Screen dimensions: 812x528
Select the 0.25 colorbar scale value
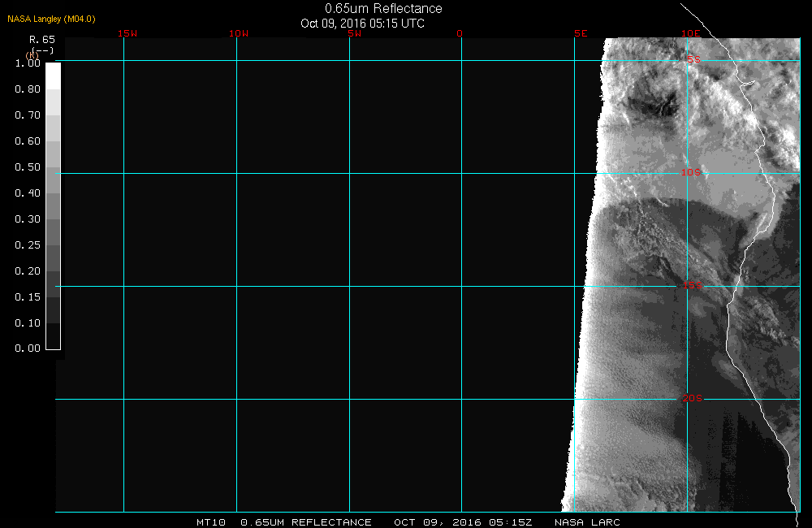[28, 245]
